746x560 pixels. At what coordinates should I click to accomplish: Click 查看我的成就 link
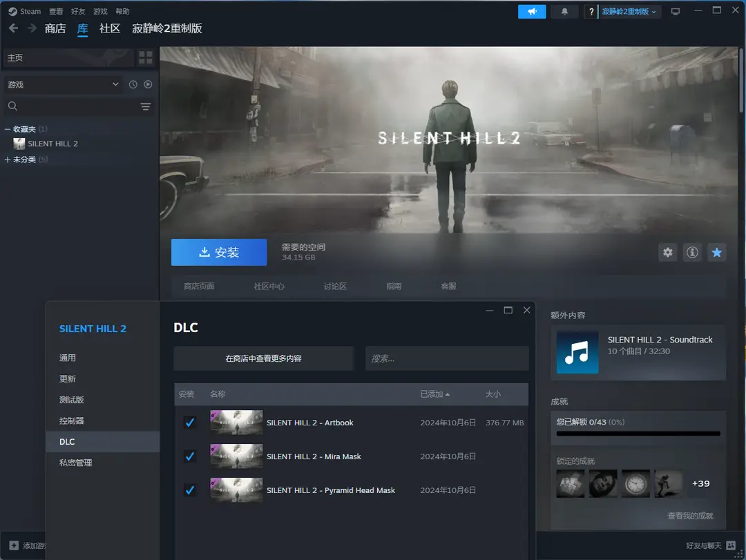coord(690,516)
